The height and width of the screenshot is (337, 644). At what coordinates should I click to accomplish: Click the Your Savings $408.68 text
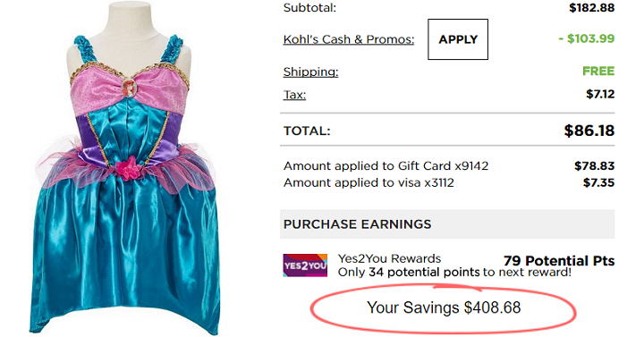pyautogui.click(x=444, y=308)
